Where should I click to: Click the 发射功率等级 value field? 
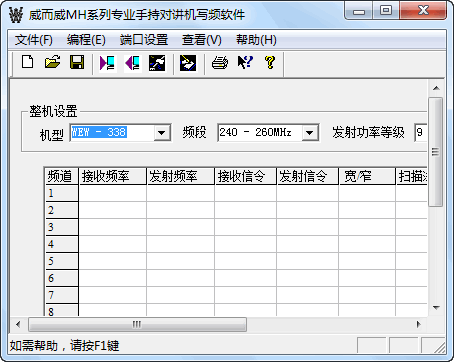pyautogui.click(x=421, y=133)
